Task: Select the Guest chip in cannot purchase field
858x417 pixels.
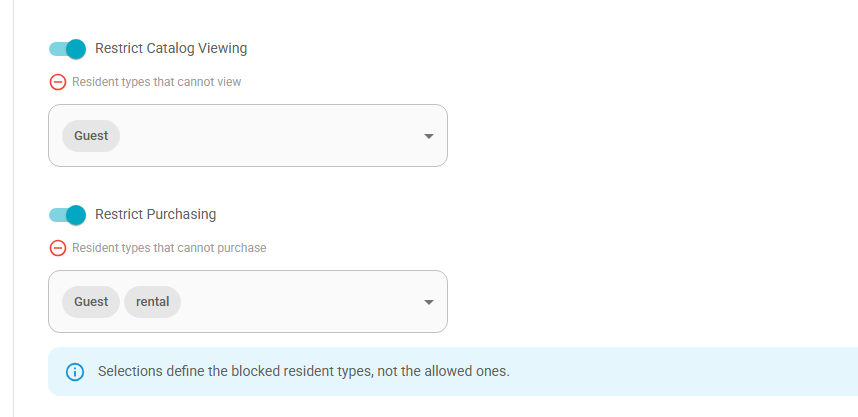Action: (x=91, y=302)
